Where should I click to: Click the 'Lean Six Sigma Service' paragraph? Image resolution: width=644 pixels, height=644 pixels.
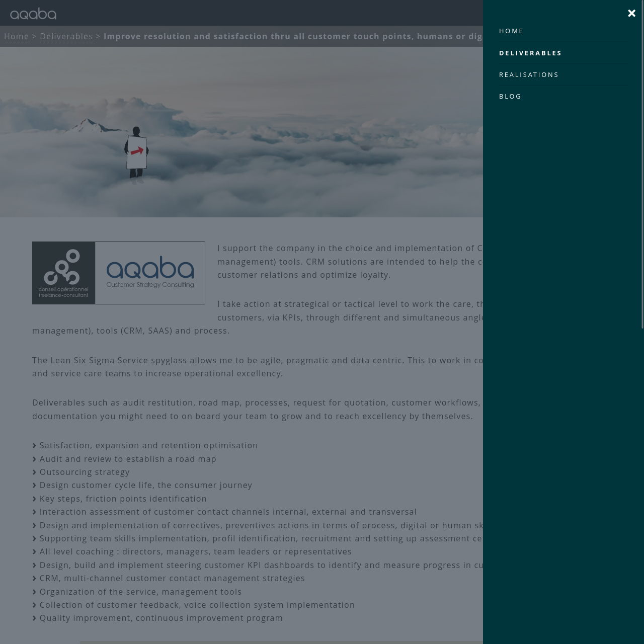[258, 367]
